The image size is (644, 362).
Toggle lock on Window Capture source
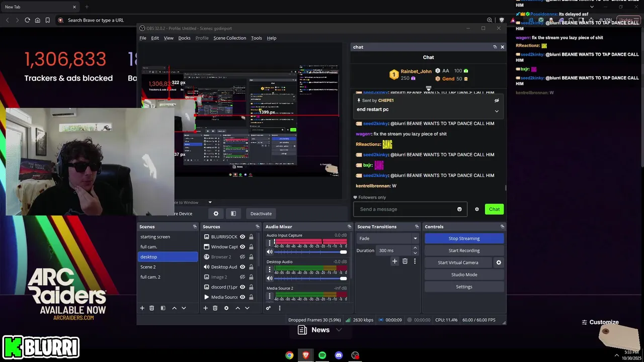[x=251, y=247]
